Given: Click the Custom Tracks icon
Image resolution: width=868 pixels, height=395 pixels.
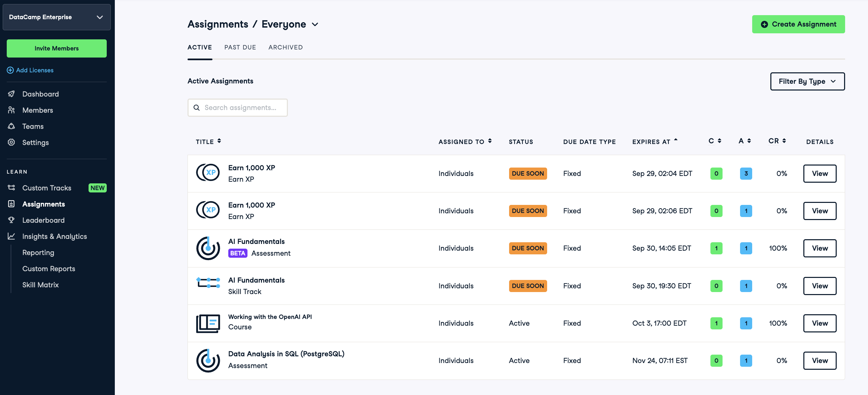Looking at the screenshot, I should (11, 188).
